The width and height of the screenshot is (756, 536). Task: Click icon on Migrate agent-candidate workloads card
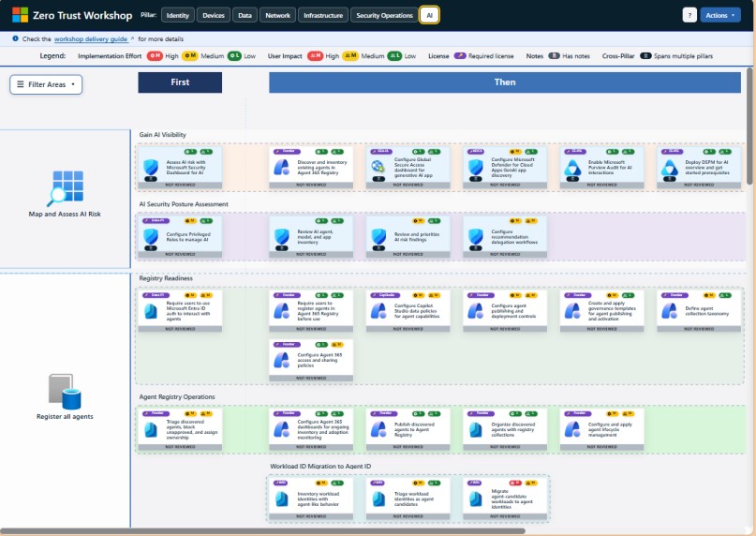(475, 499)
